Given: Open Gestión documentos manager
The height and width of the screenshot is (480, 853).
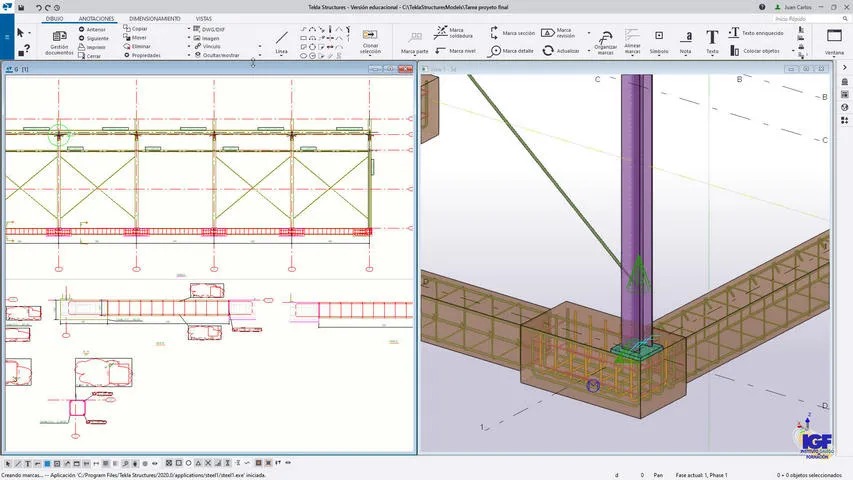Looking at the screenshot, I should pyautogui.click(x=59, y=42).
